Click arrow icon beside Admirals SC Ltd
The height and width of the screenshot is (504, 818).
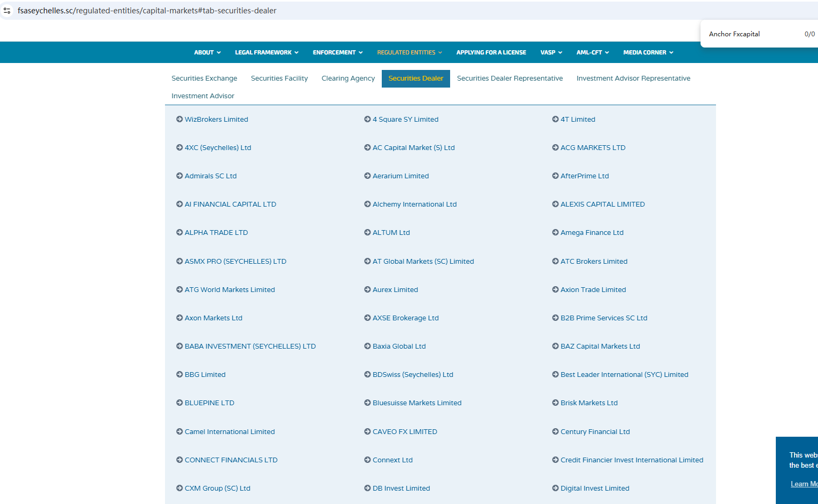pyautogui.click(x=179, y=176)
